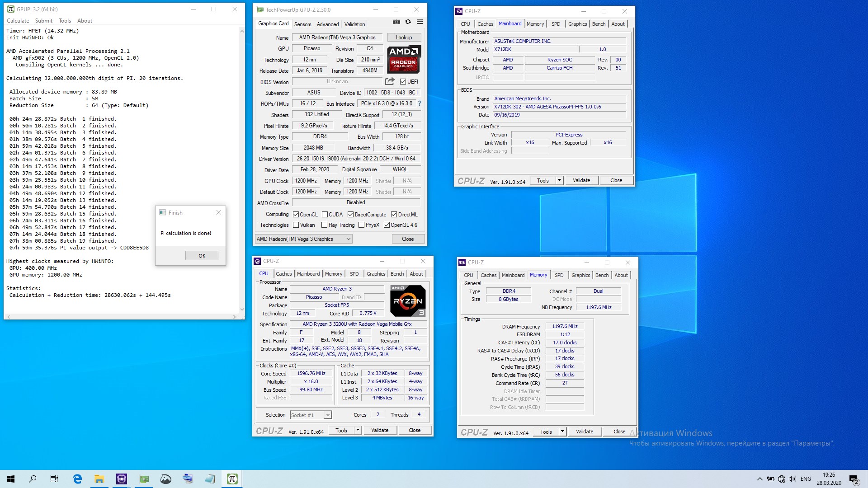
Task: Click the Tools button in CPU-Z CPU window
Action: coord(341,430)
